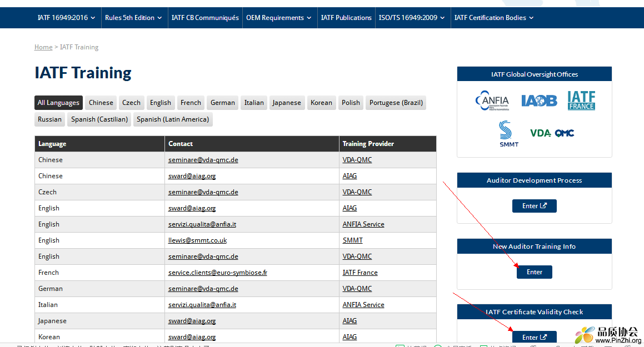The width and height of the screenshot is (644, 347).
Task: Filter training by Polish
Action: pos(351,103)
